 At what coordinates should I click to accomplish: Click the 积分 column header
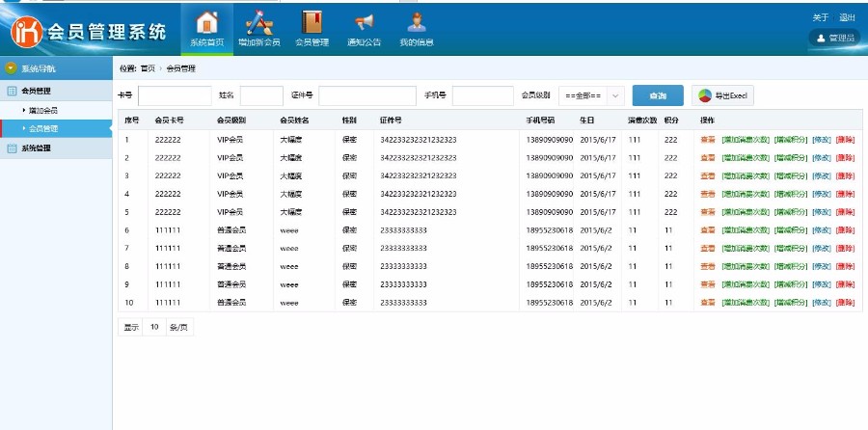click(x=671, y=121)
